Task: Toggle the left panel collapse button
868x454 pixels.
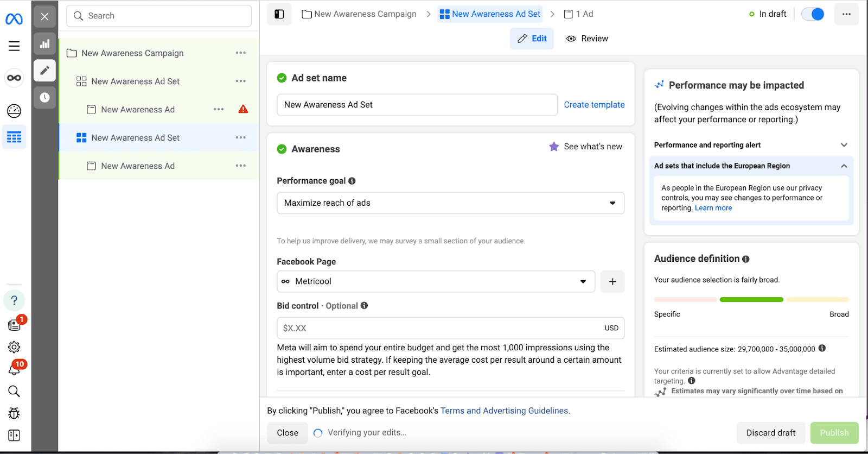Action: click(279, 14)
